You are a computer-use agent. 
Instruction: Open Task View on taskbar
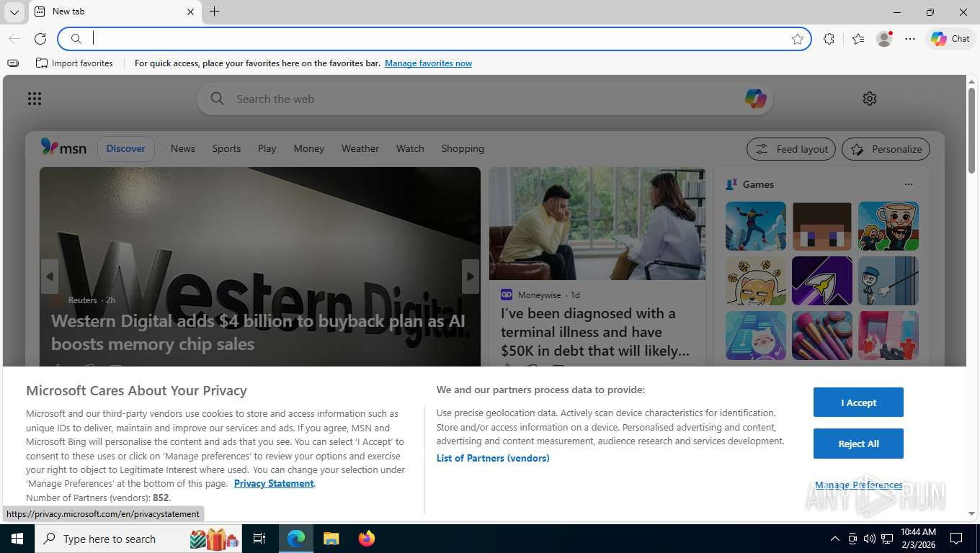[259, 539]
